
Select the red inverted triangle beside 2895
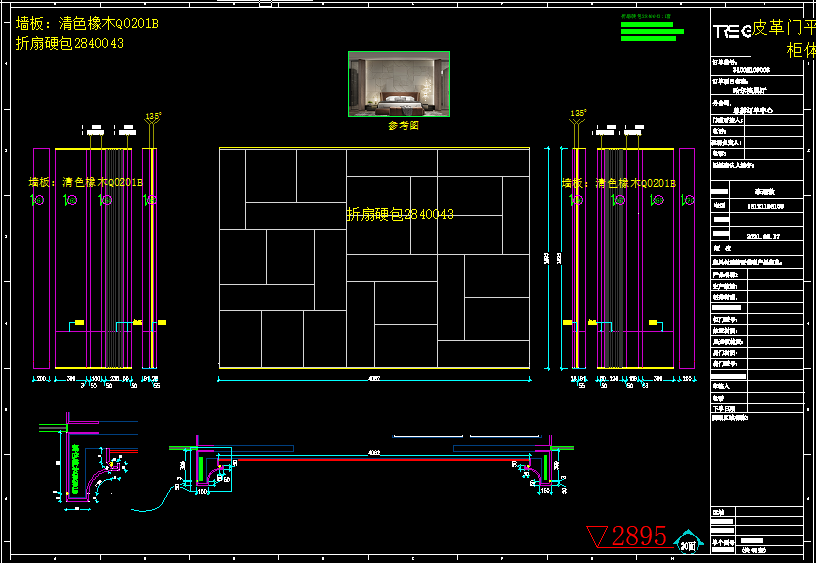[598, 537]
